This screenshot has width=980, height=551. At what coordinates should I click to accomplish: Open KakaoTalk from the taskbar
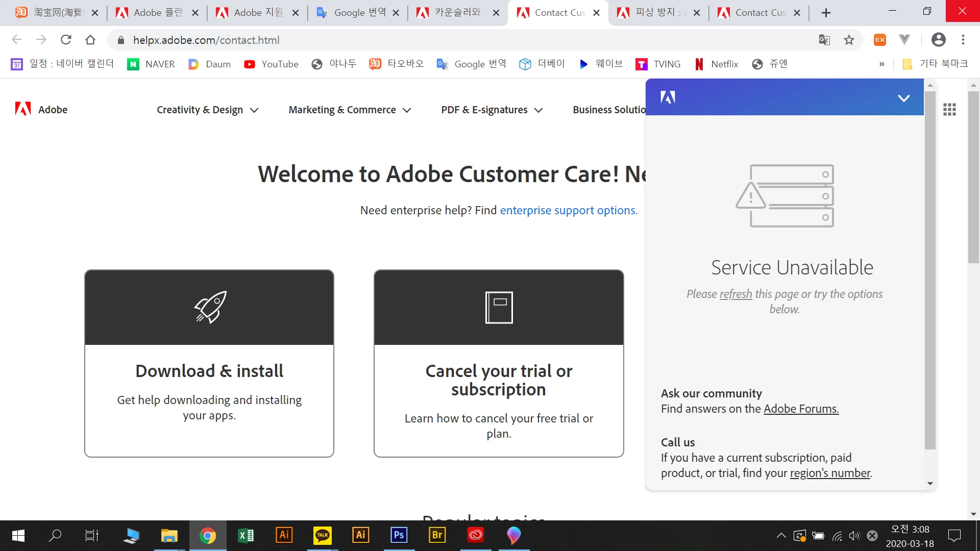(322, 535)
